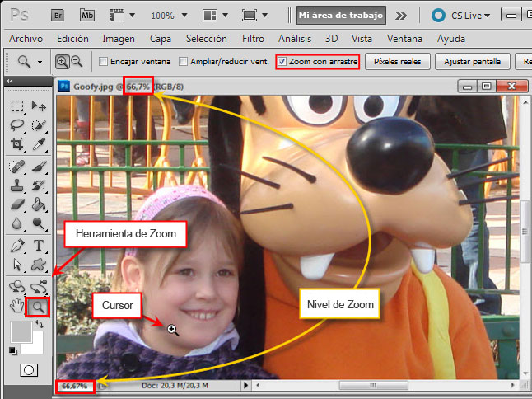Launch Mini Bridge with Mb icon

coord(86,16)
